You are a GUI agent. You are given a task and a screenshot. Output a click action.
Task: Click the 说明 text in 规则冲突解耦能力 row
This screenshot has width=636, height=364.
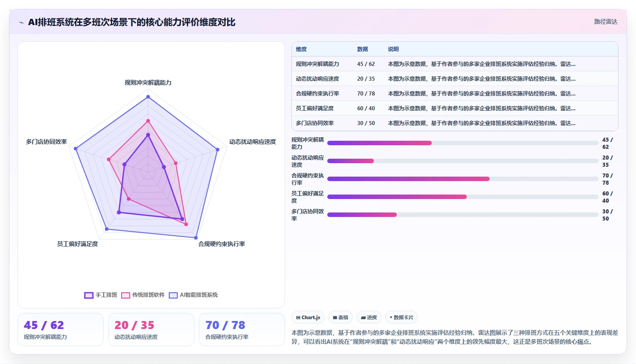pos(482,64)
